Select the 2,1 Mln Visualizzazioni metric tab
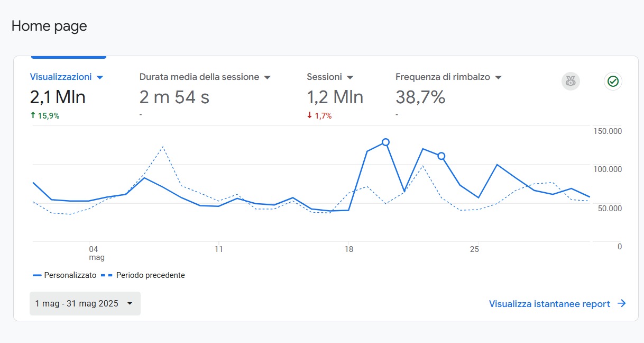This screenshot has width=644, height=343. (x=58, y=97)
